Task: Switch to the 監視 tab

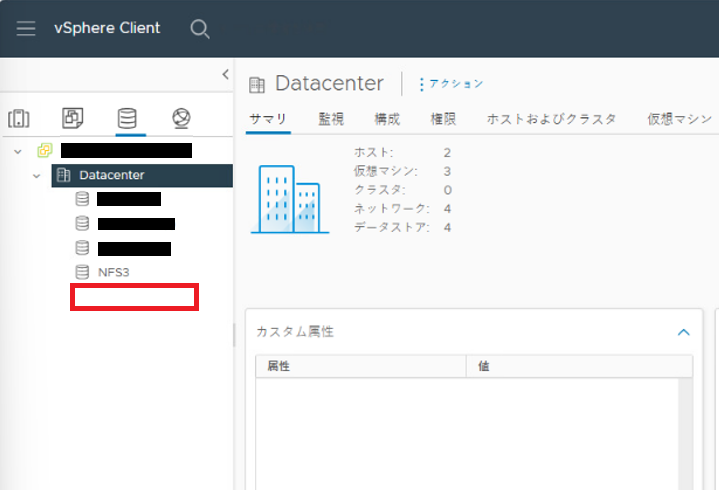Action: click(x=331, y=119)
